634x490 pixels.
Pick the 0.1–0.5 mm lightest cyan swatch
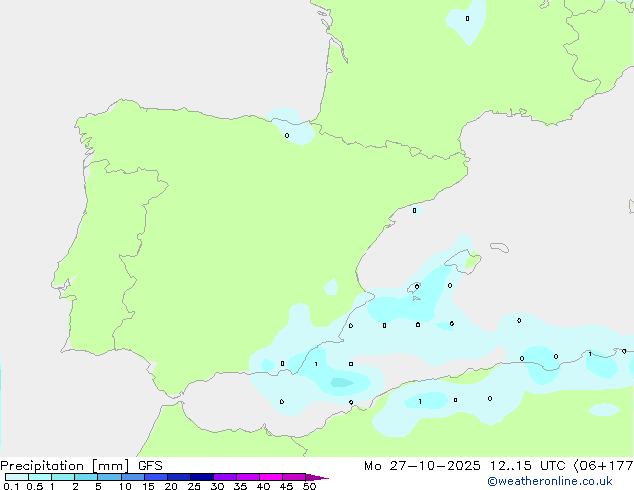[x=17, y=477]
